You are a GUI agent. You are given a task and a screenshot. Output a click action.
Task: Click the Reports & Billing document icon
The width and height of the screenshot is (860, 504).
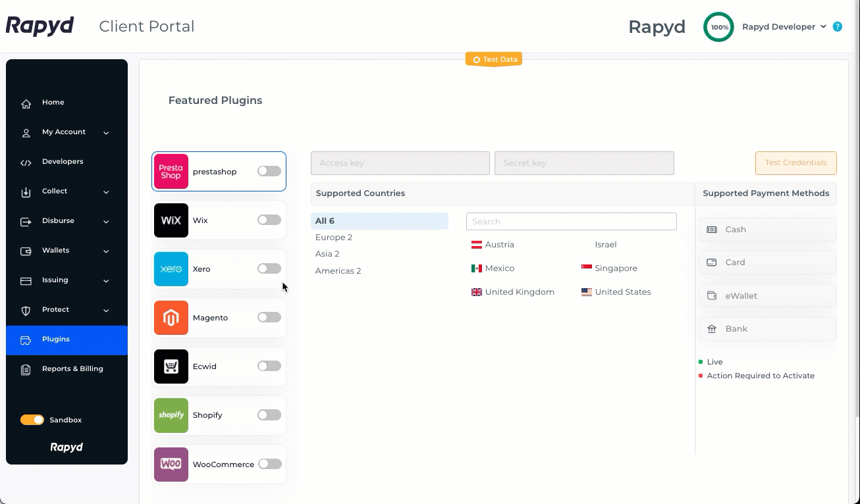tap(26, 370)
